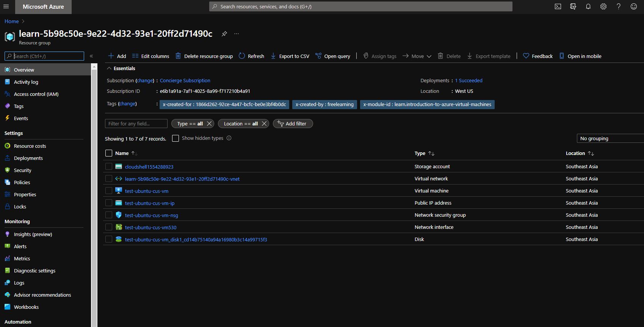Remove the Type == all filter

pyautogui.click(x=209, y=124)
